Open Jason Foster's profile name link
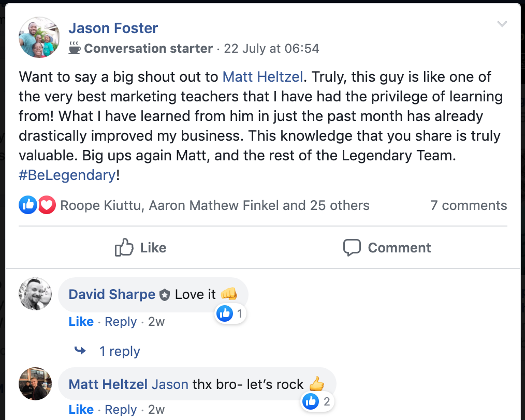This screenshot has height=420, width=525. [x=113, y=28]
